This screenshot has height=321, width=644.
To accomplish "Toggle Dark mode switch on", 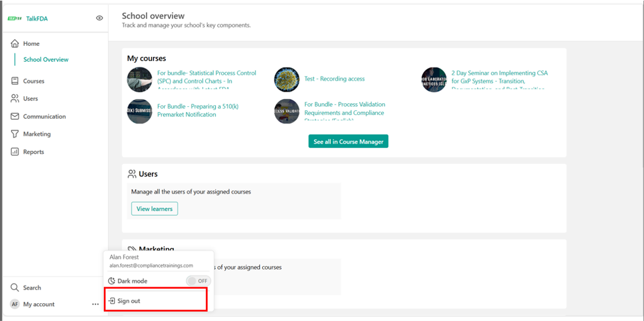I will coord(198,281).
